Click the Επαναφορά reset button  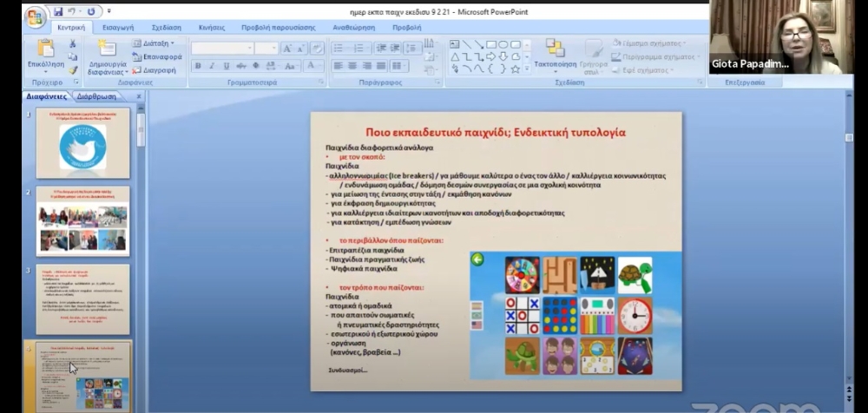[157, 57]
